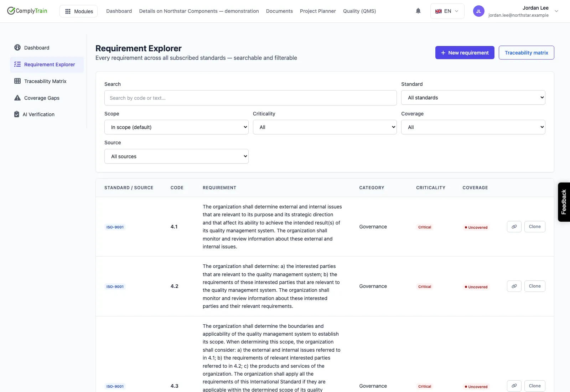Click the ComplyTrain logo
Viewport: 570px width, 392px height.
27,11
